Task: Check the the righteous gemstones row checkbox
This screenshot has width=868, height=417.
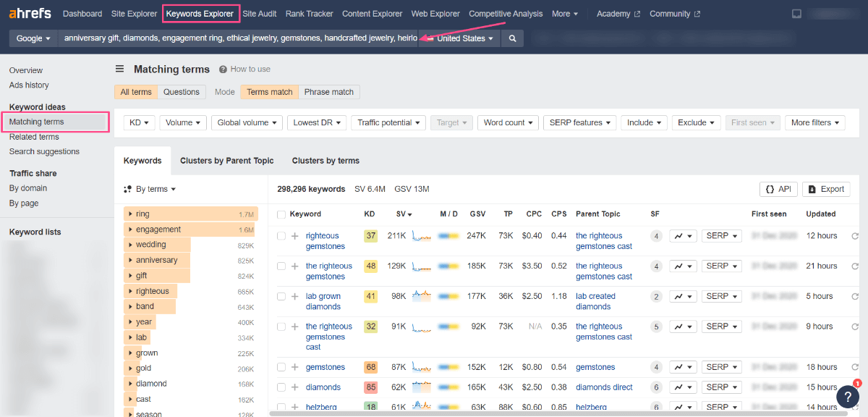Action: click(x=281, y=266)
